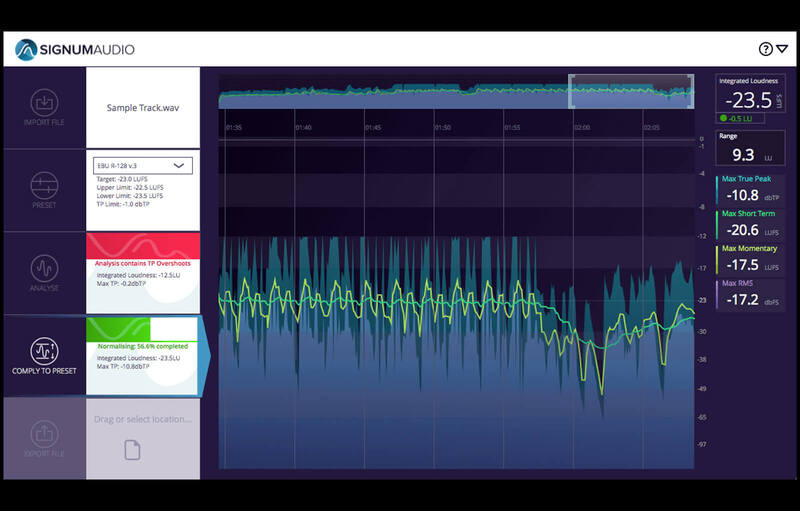Expand the top-right triangle menu

point(782,49)
